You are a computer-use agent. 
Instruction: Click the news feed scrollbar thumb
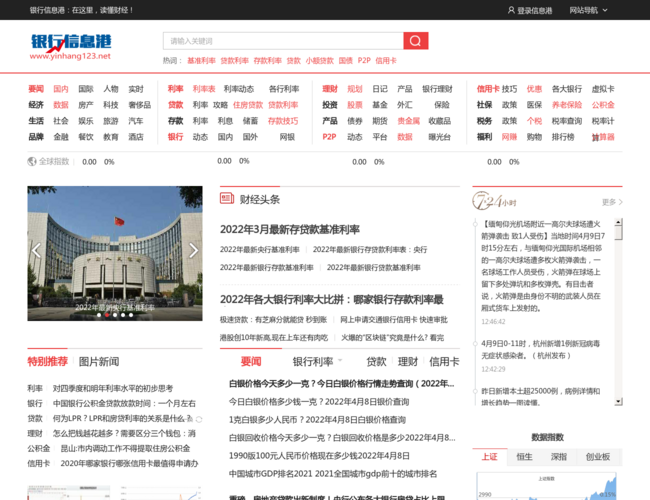[618, 233]
